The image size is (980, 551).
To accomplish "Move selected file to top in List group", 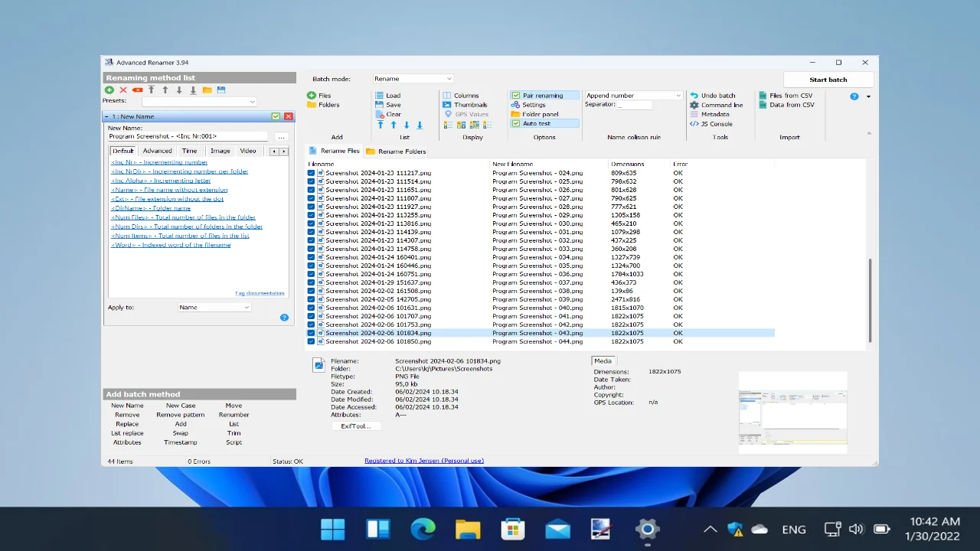I will (x=381, y=125).
